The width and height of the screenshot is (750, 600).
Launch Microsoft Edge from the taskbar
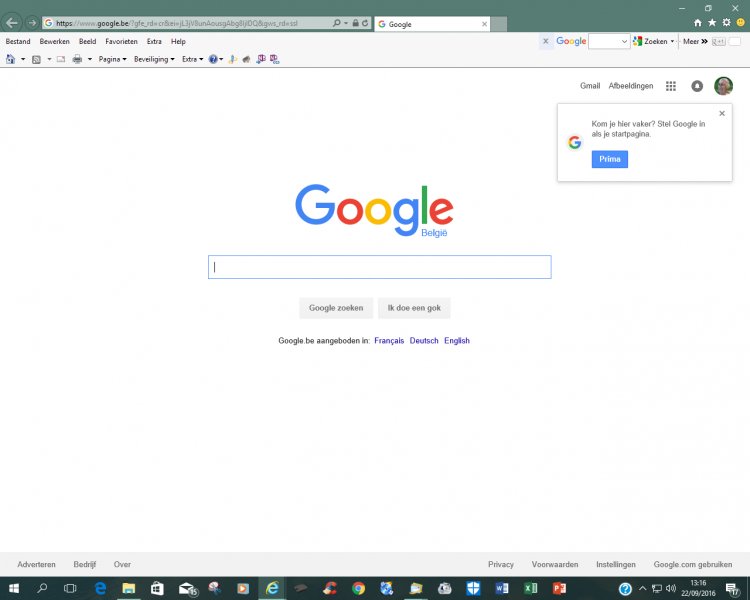tap(100, 589)
